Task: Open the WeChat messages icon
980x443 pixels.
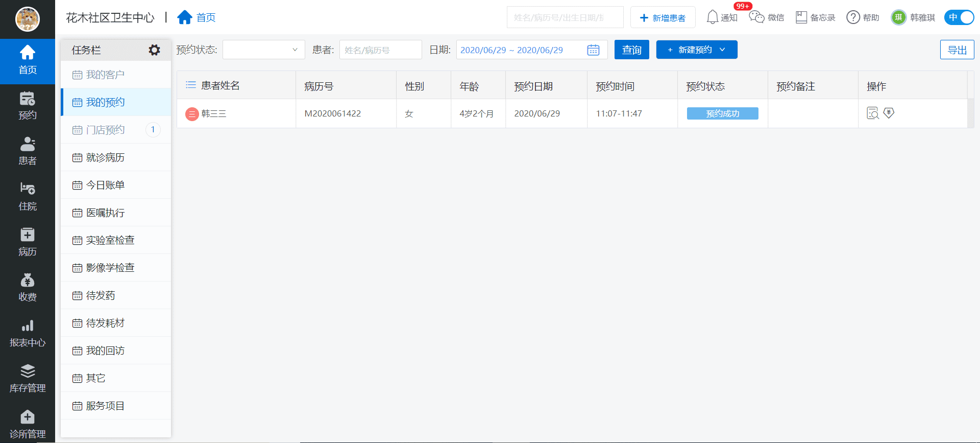Action: click(x=756, y=17)
